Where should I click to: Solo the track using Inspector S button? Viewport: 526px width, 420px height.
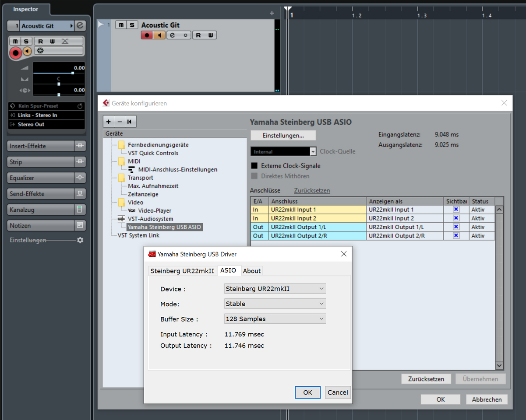[26, 42]
